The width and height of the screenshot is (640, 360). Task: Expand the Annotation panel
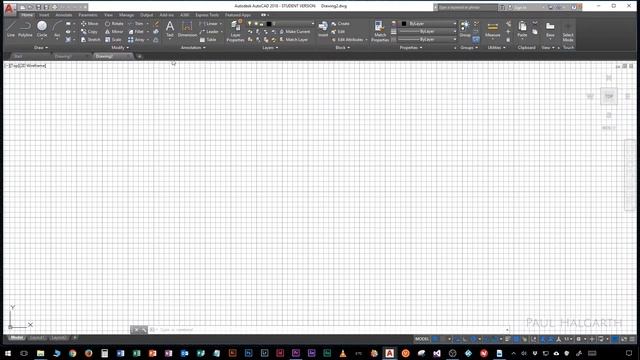193,48
